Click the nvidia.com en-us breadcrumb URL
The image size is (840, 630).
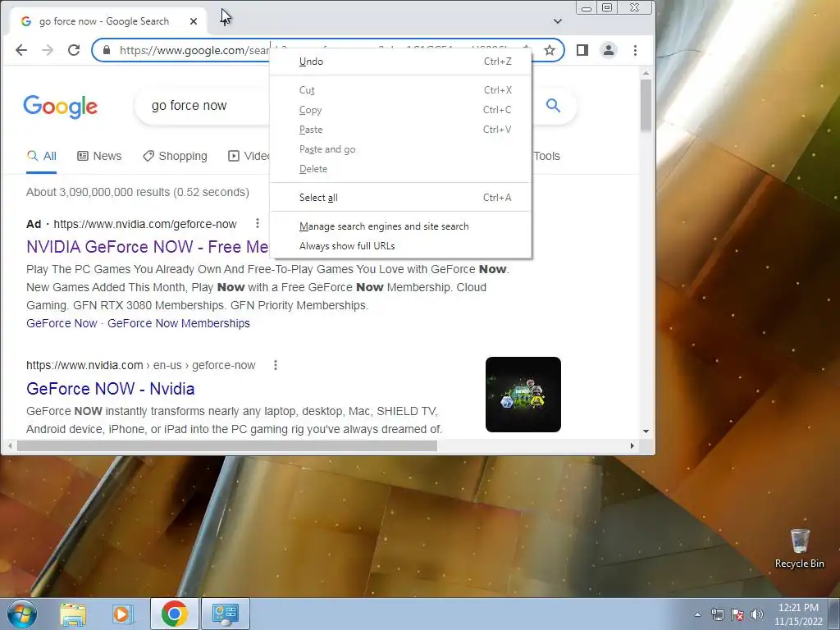pyautogui.click(x=141, y=365)
